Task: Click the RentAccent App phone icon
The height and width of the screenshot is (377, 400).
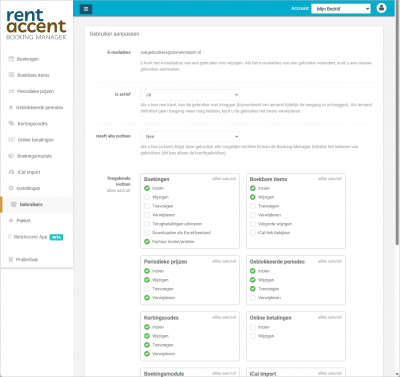Action: [x=10, y=237]
